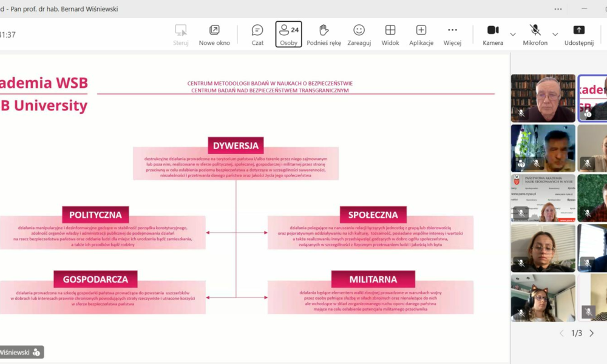This screenshot has height=364, width=607.
Task: Open the Zareaguj reactions menu
Action: click(359, 35)
